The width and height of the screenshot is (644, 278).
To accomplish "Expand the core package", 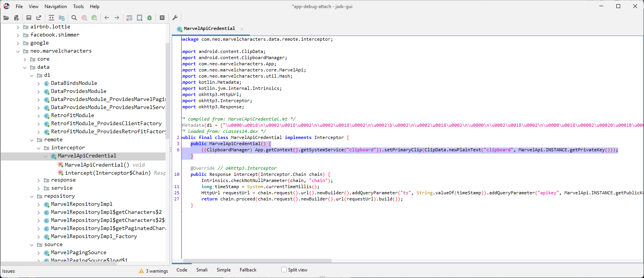I will pos(25,59).
